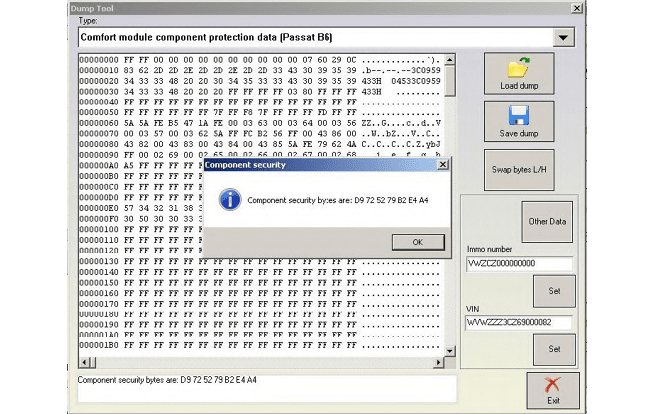Viewport: 655px width, 414px height.
Task: Click the Load dump folder icon
Action: (519, 69)
